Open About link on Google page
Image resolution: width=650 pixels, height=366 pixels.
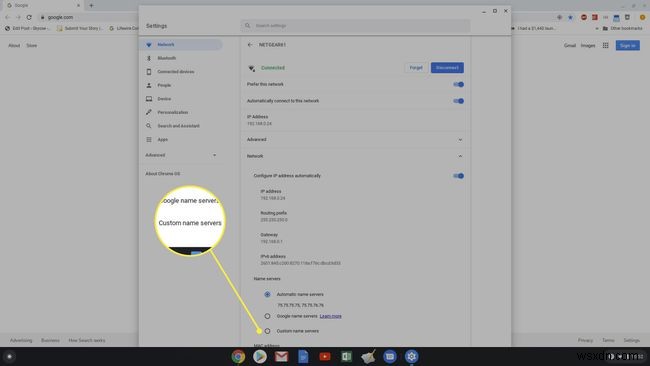(14, 46)
